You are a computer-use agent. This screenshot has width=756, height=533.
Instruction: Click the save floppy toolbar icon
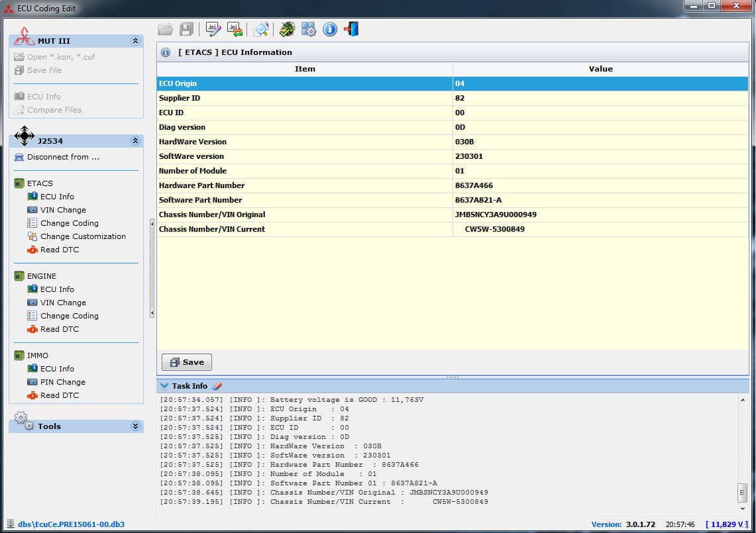point(187,29)
